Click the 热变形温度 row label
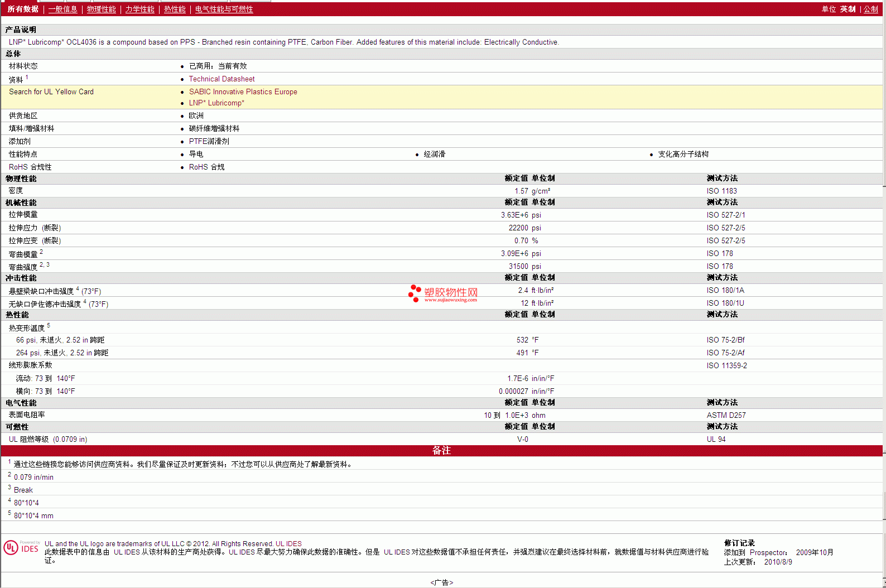 pyautogui.click(x=26, y=328)
